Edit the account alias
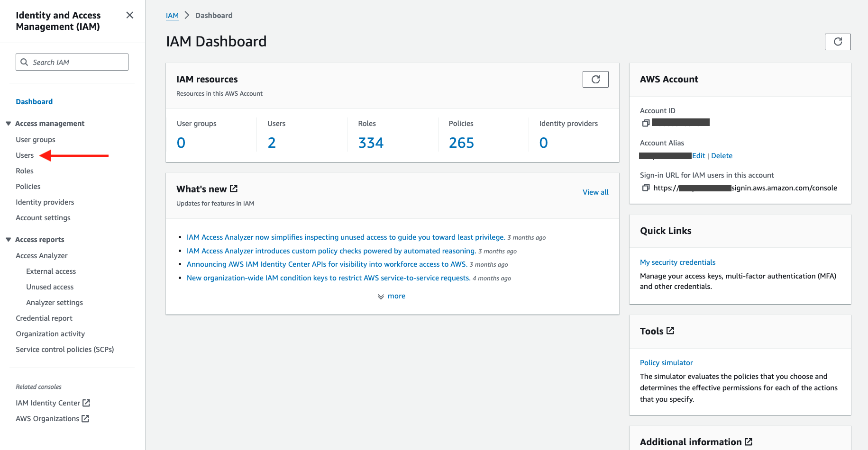 pos(698,156)
